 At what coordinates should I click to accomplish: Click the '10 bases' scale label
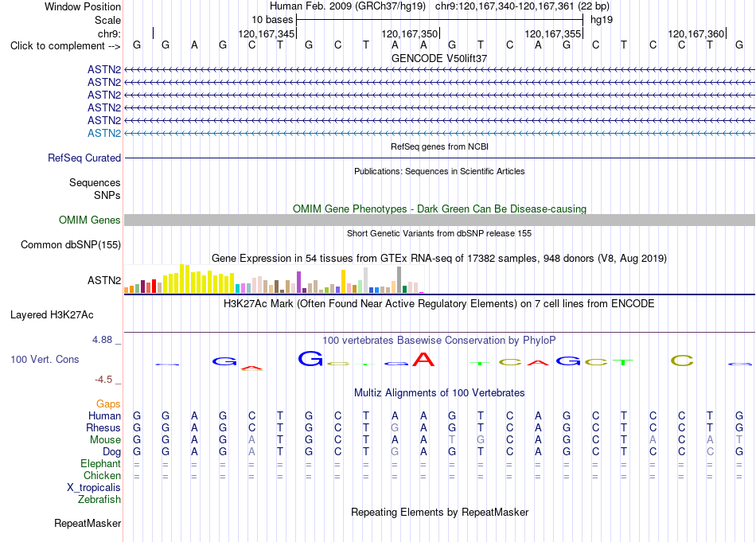pyautogui.click(x=272, y=20)
